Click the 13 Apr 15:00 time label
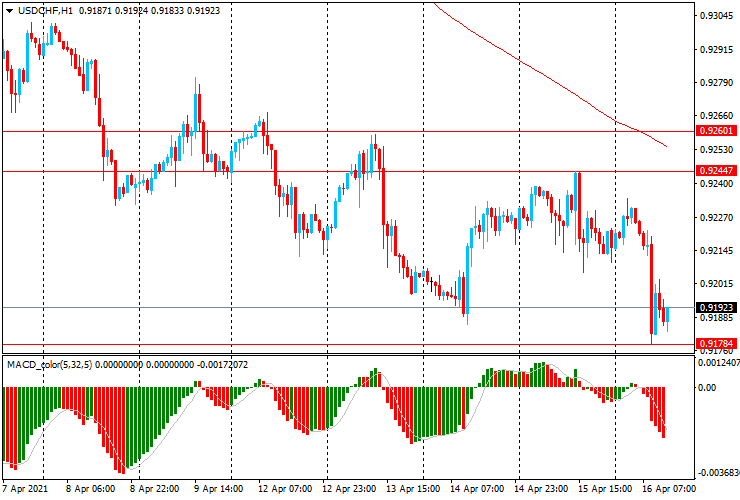 (x=415, y=490)
